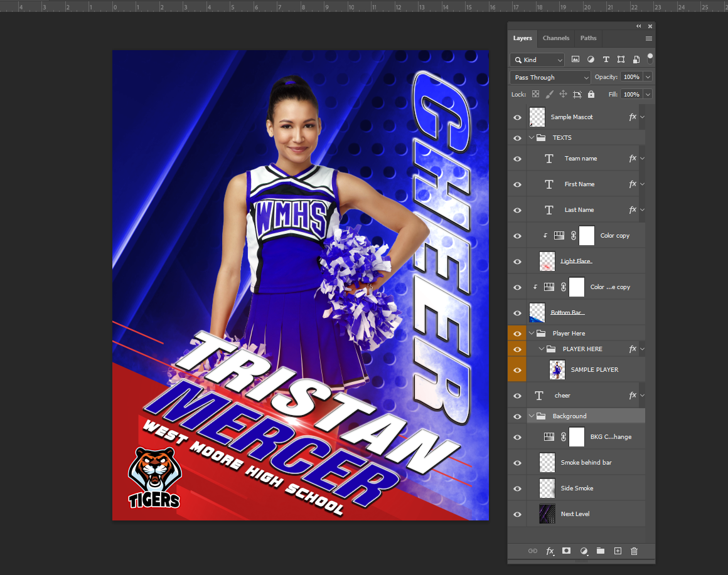Click prevent artboard auto-nesting lock icon

pos(577,95)
